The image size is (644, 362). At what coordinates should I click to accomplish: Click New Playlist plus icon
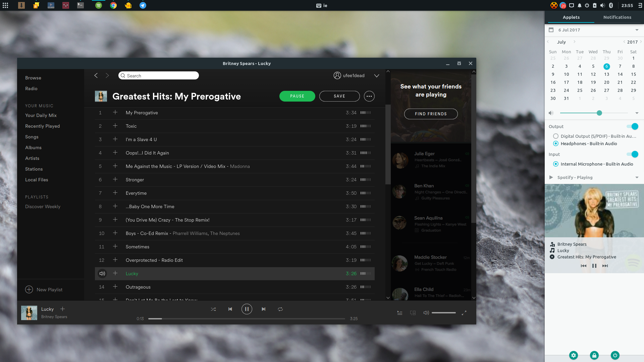pos(29,290)
